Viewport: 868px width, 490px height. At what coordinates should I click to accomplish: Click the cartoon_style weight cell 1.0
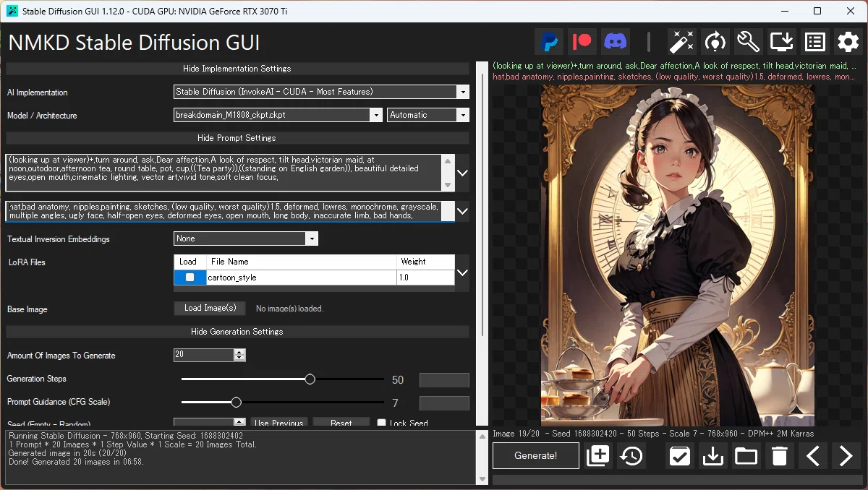[425, 278]
